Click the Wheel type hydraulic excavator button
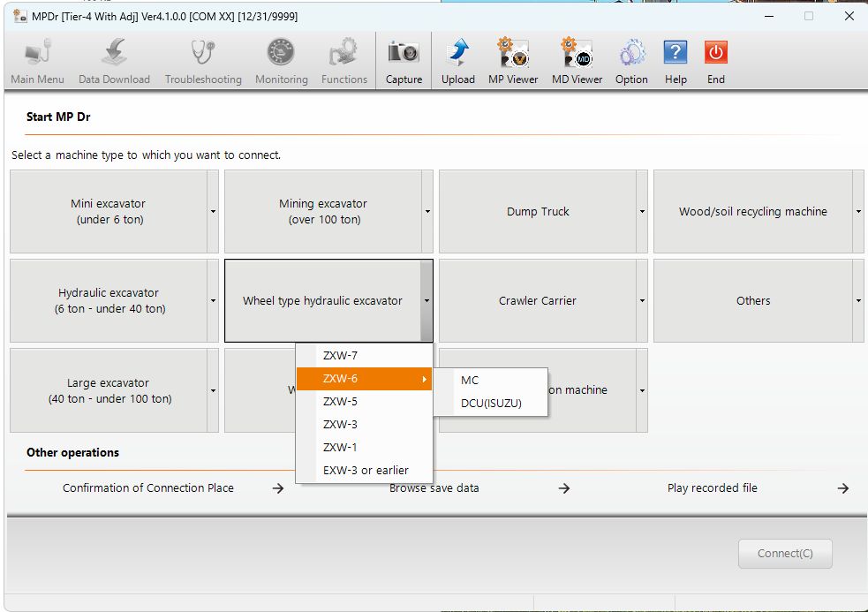 pyautogui.click(x=322, y=301)
